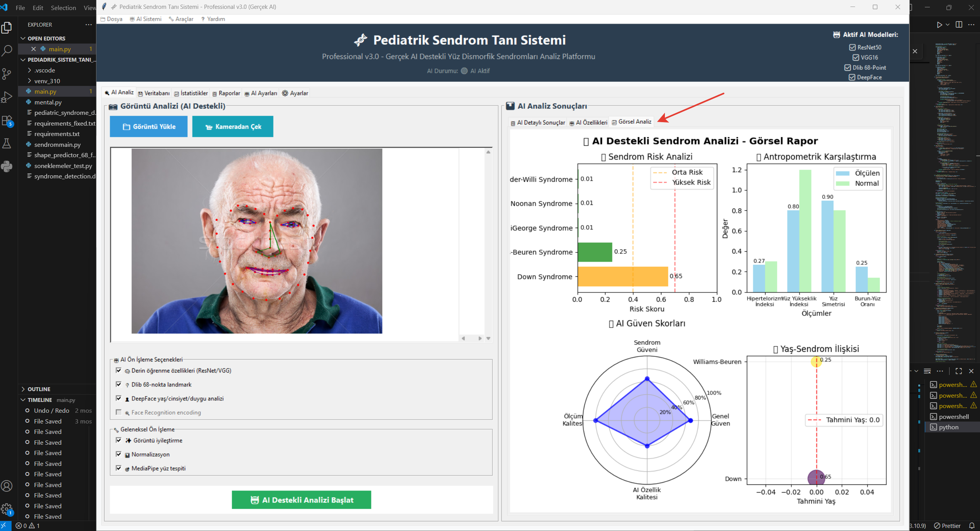Start analysis with AI Destekli Analizi Başlat
The width and height of the screenshot is (980, 531).
[301, 500]
